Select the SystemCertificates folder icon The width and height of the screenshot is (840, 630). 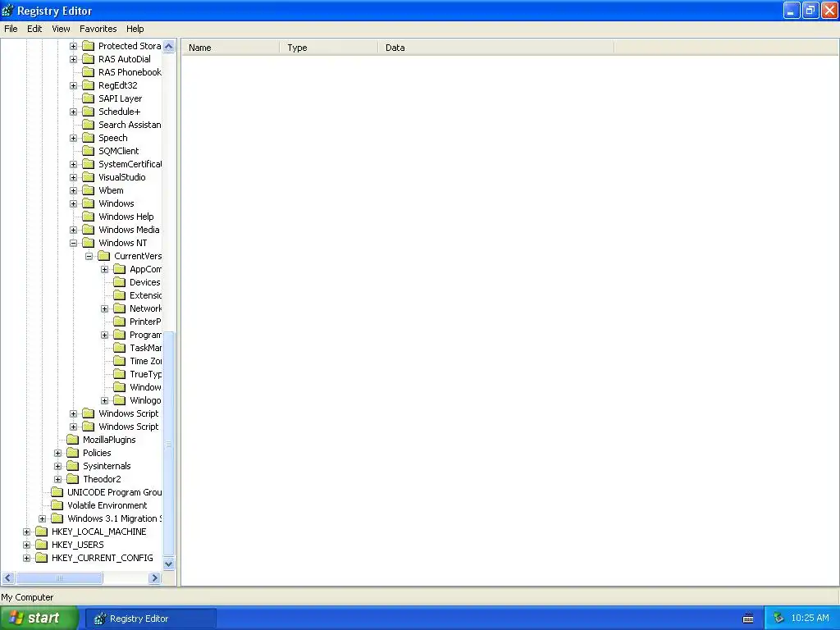[89, 164]
